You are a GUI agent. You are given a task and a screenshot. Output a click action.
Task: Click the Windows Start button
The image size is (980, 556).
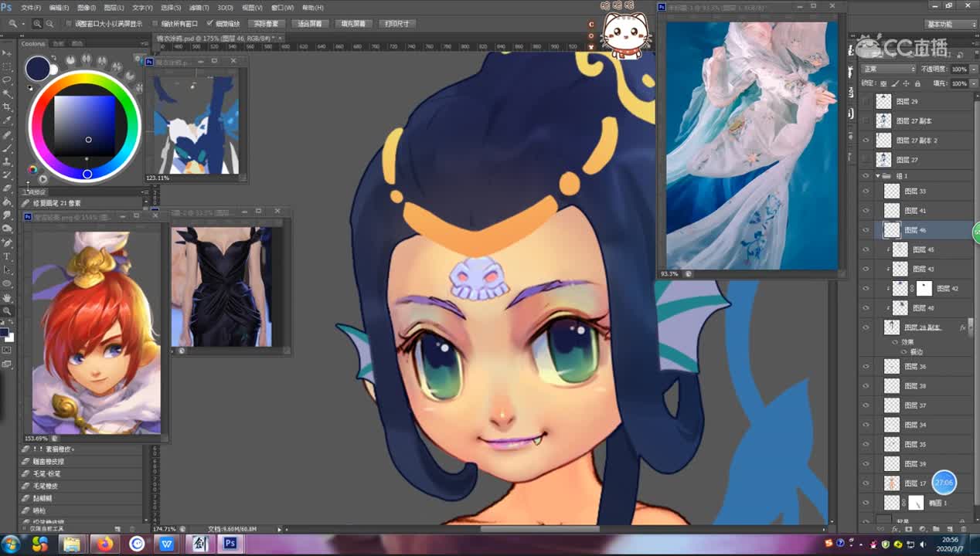tap(11, 544)
